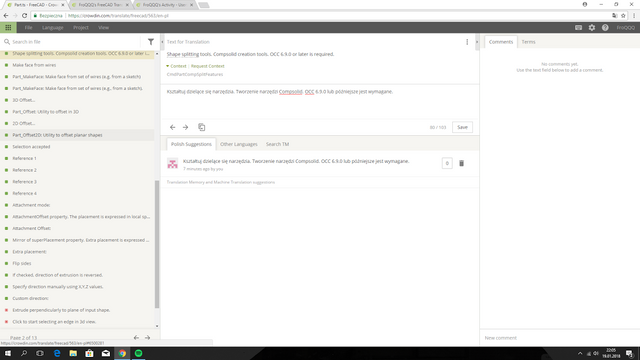This screenshot has height=360, width=640.
Task: Open the three-dot options for Text for Translation
Action: tap(467, 42)
